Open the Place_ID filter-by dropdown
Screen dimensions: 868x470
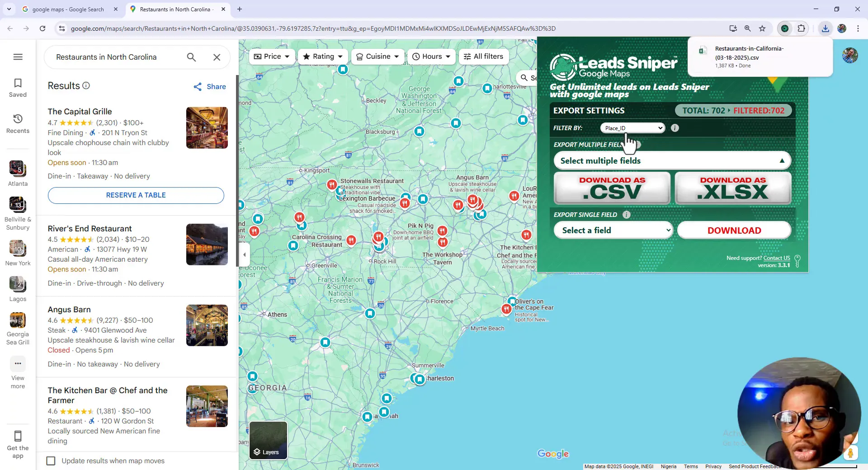coord(632,128)
